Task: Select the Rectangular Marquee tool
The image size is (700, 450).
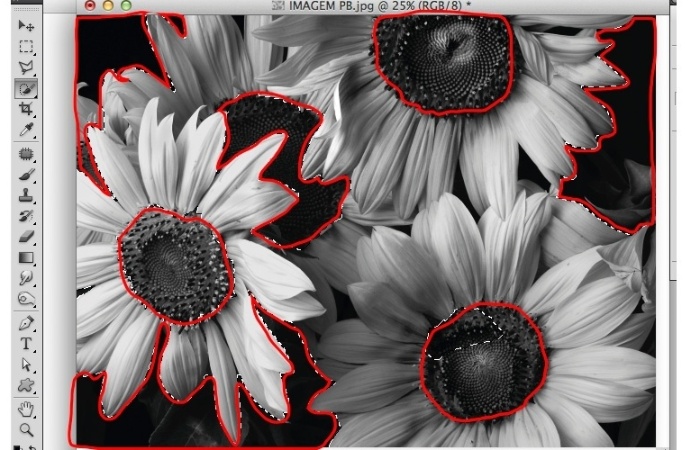Action: (26, 46)
